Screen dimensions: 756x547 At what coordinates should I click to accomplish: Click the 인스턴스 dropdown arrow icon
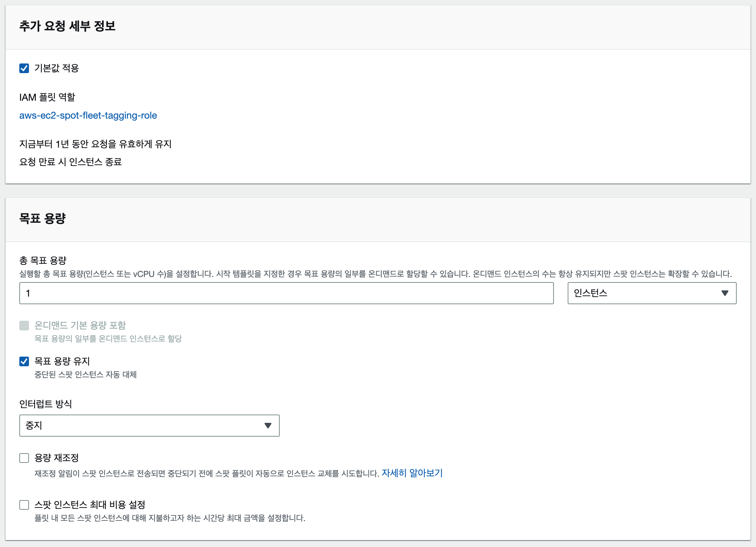tap(725, 293)
